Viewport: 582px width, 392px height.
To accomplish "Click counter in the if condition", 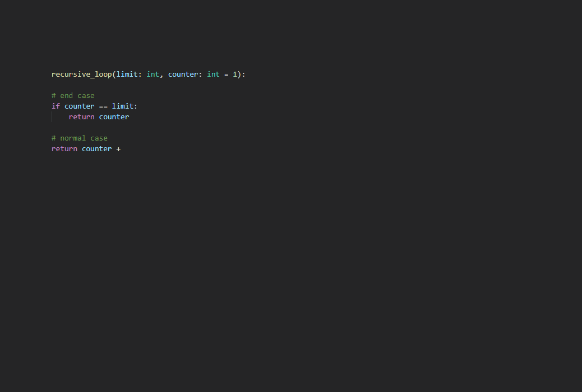I will pos(80,106).
